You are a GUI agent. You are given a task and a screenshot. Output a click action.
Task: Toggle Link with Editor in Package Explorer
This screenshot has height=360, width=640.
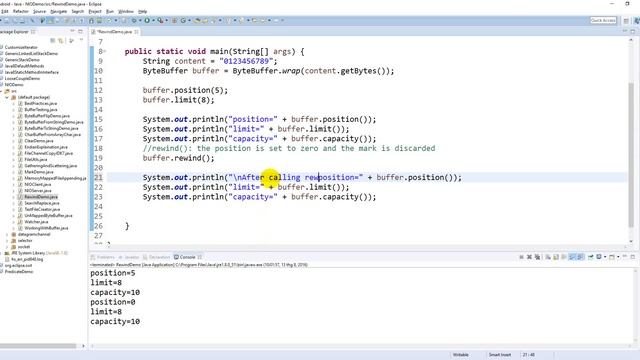click(x=60, y=40)
